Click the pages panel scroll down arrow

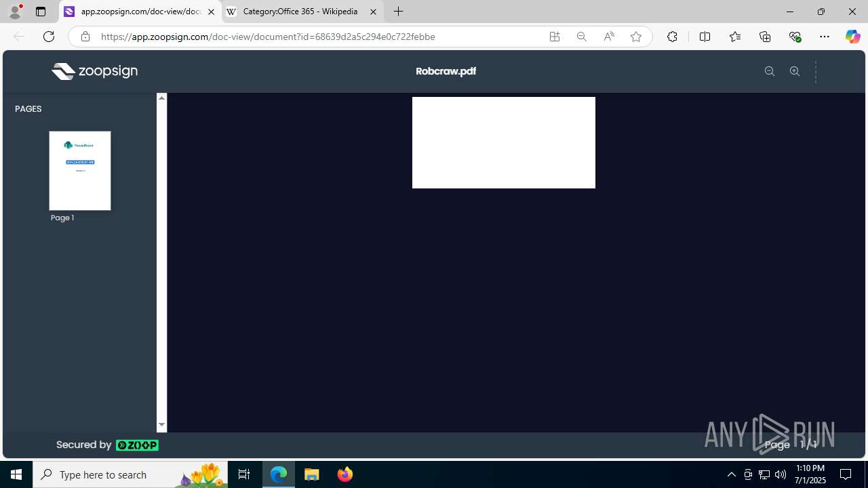(161, 425)
